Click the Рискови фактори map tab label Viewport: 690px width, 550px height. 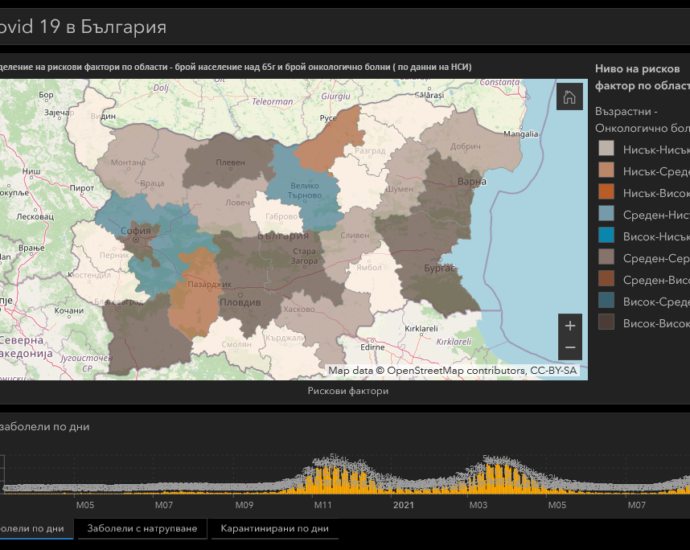tap(348, 391)
